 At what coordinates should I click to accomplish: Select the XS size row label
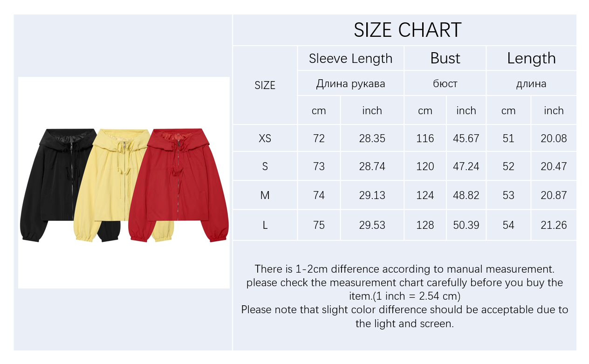click(265, 138)
